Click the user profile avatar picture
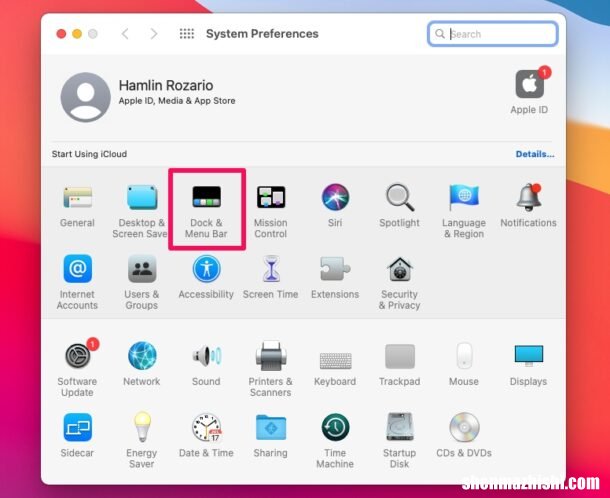The width and height of the screenshot is (610, 498). coord(86,97)
